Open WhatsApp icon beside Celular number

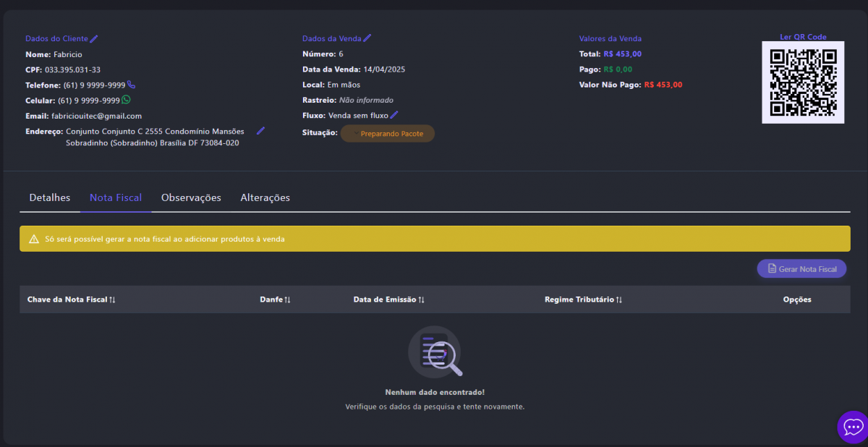[x=127, y=100]
